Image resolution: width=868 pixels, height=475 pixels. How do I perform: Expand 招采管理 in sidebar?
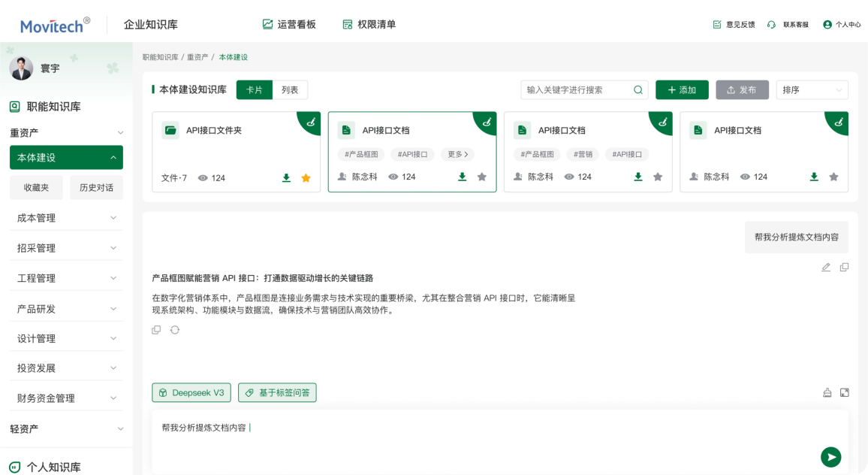[x=66, y=248]
